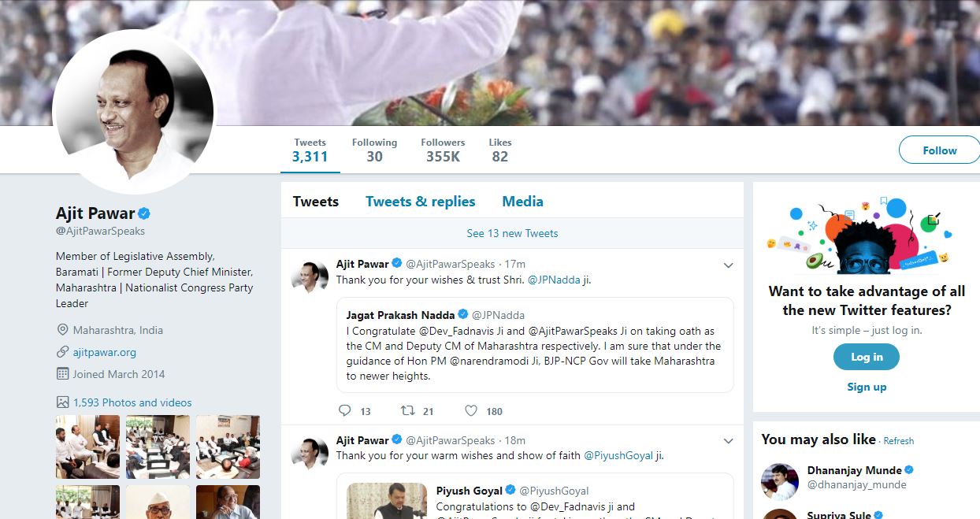Like the tweet thanking JPNadda
The image size is (980, 519).
pyautogui.click(x=471, y=410)
